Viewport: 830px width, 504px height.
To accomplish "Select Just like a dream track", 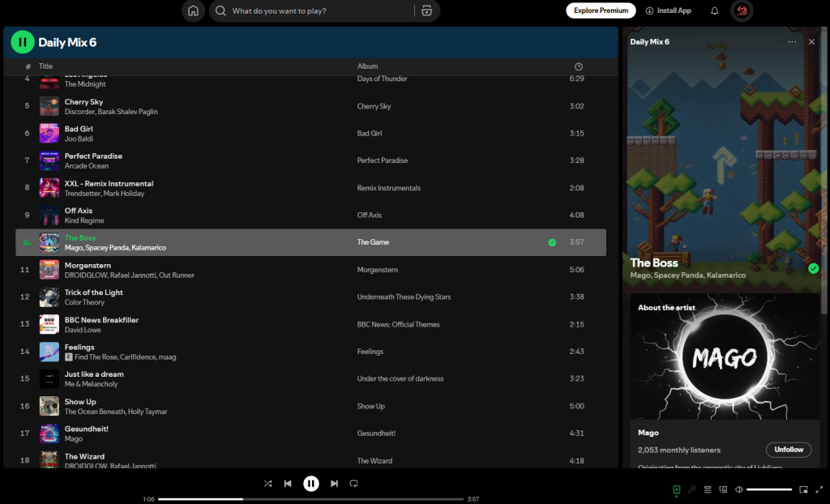I will (94, 374).
